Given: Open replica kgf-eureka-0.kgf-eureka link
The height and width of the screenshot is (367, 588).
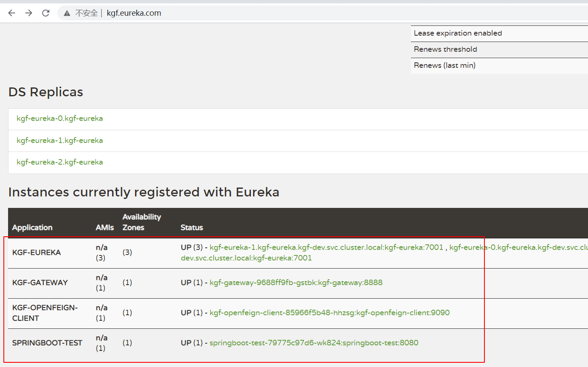Looking at the screenshot, I should [x=59, y=118].
